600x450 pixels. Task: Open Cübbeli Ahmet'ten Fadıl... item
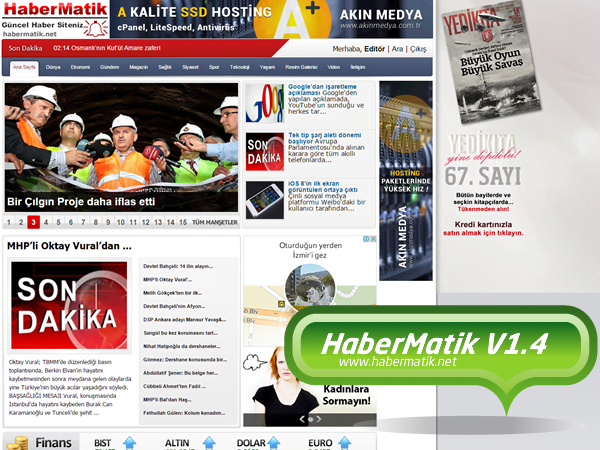[x=174, y=386]
